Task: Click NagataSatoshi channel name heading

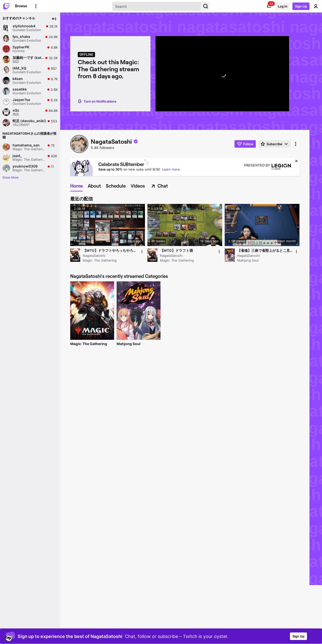Action: [x=111, y=142]
